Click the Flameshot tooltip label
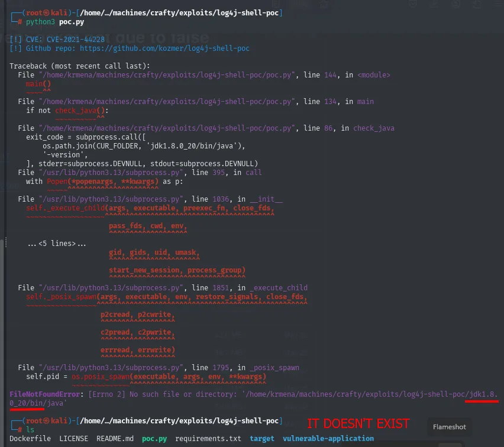Viewport: 504px width, 447px height. (x=449, y=427)
